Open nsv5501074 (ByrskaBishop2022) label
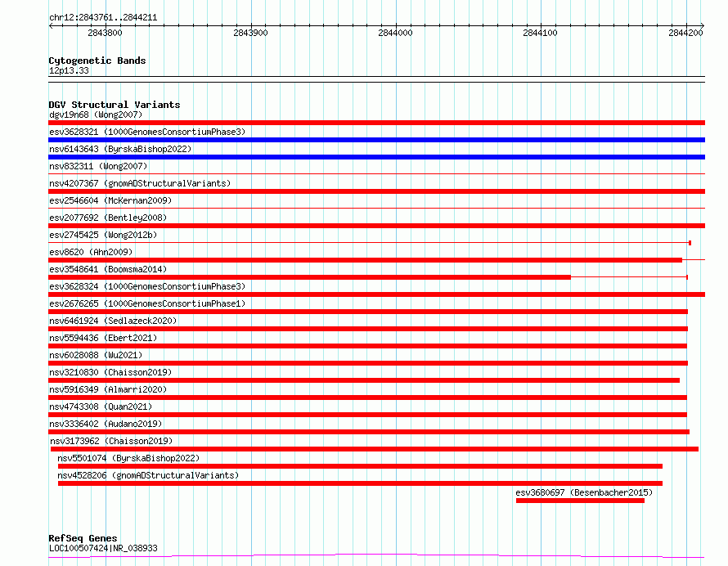The height and width of the screenshot is (566, 728). click(x=128, y=458)
